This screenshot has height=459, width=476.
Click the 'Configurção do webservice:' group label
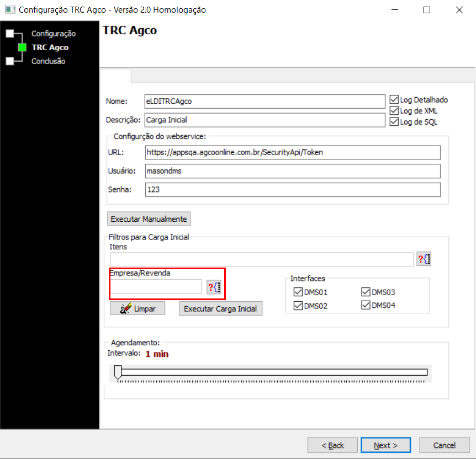160,136
